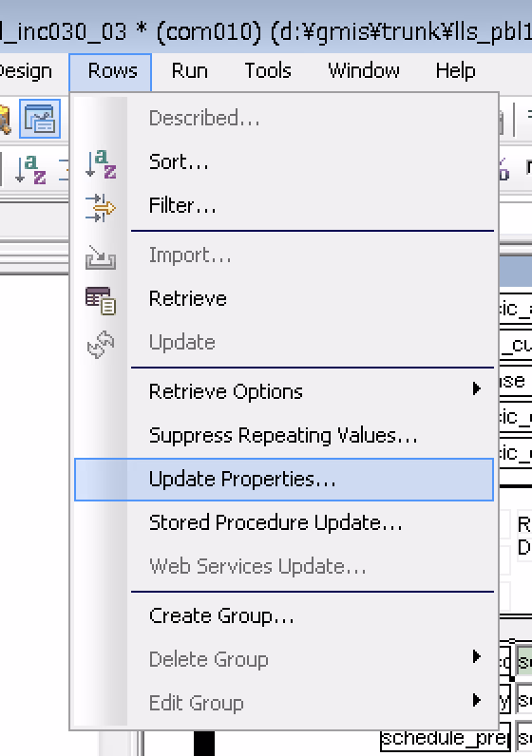Choose Sort... from the menu
Image resolution: width=532 pixels, height=756 pixels.
[x=179, y=161]
